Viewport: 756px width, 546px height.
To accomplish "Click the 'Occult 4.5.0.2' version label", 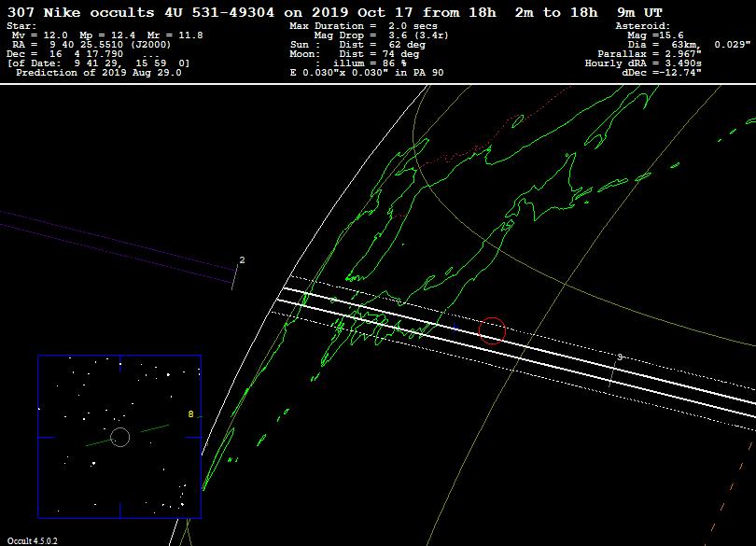I will pos(33,541).
